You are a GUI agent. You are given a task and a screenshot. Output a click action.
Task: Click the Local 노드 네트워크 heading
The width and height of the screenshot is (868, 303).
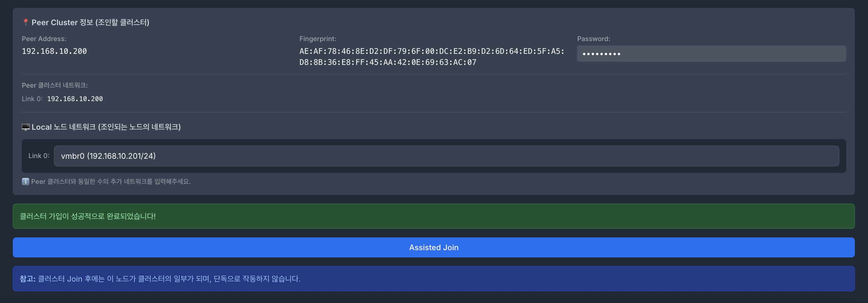click(106, 127)
